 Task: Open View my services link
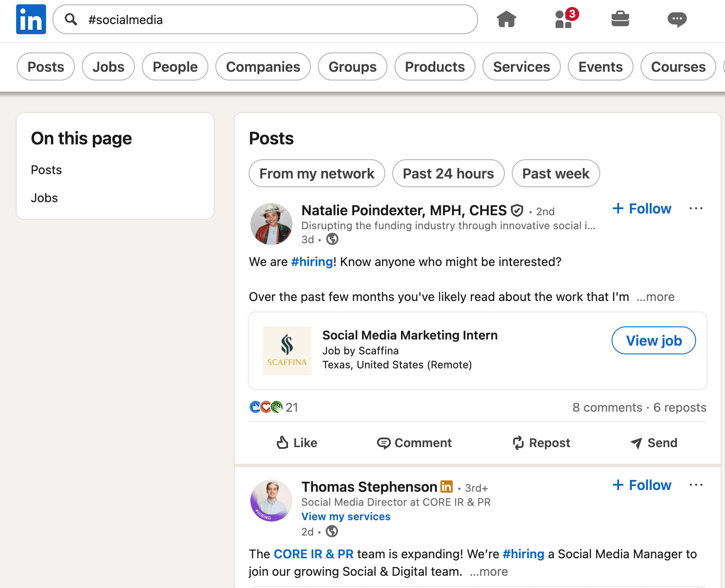[x=345, y=516]
